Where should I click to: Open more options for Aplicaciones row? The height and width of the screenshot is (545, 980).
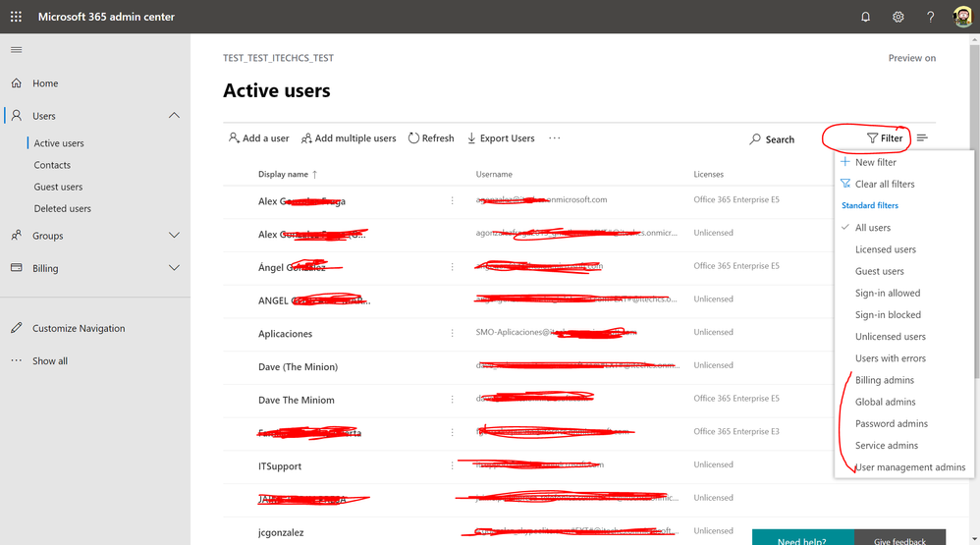[x=452, y=333]
